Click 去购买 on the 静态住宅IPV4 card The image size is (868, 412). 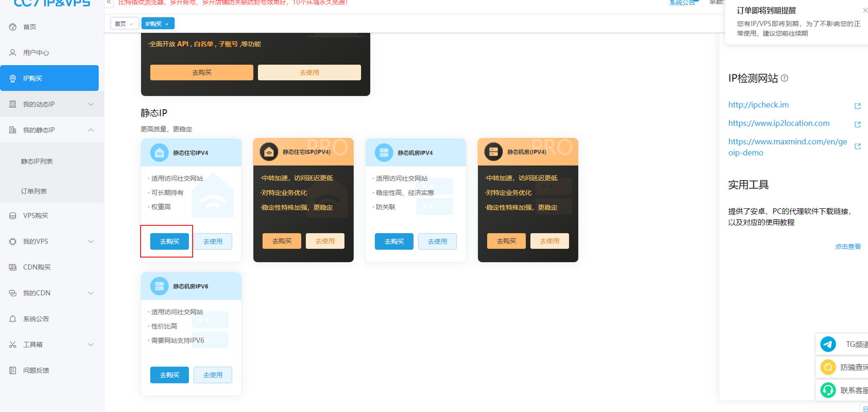pyautogui.click(x=169, y=241)
